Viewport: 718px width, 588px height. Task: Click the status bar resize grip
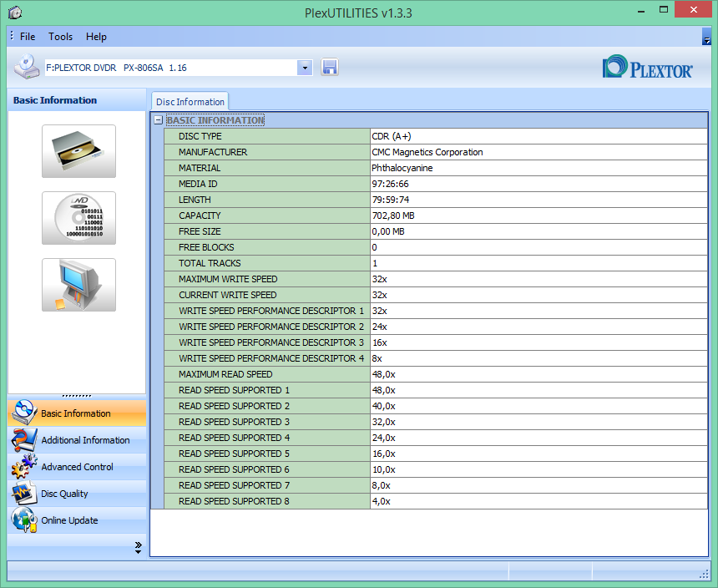click(x=704, y=575)
